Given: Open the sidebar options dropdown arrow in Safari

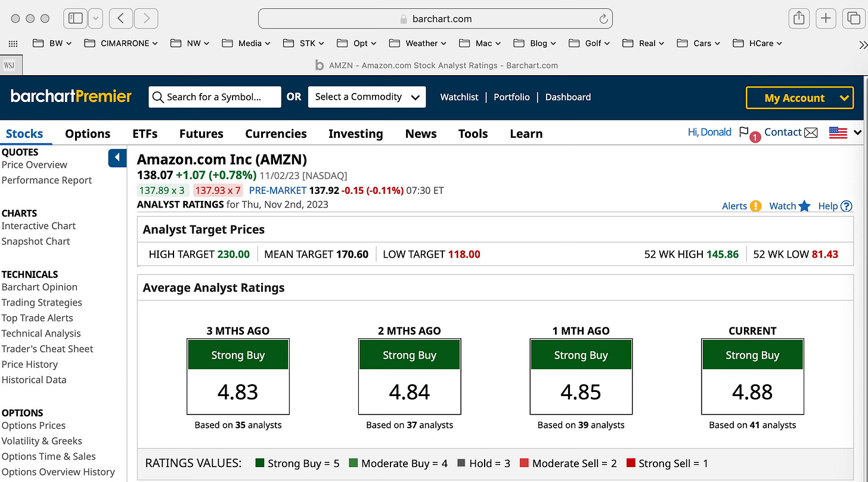Looking at the screenshot, I should tap(95, 18).
